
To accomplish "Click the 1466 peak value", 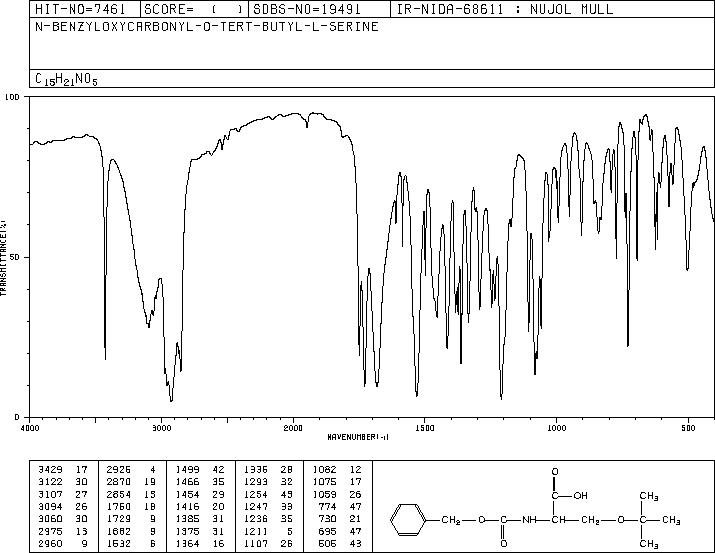I will [187, 481].
